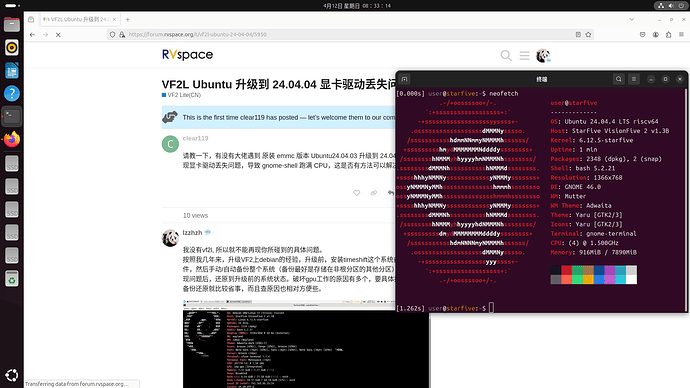Open the user avatar menu on RVspace
Image resolution: width=690 pixels, height=388 pixels.
[543, 55]
